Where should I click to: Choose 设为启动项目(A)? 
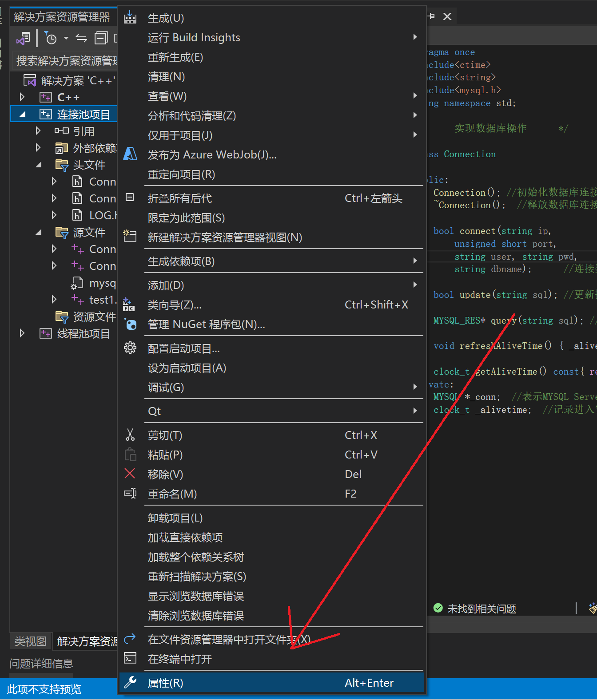pyautogui.click(x=271, y=368)
